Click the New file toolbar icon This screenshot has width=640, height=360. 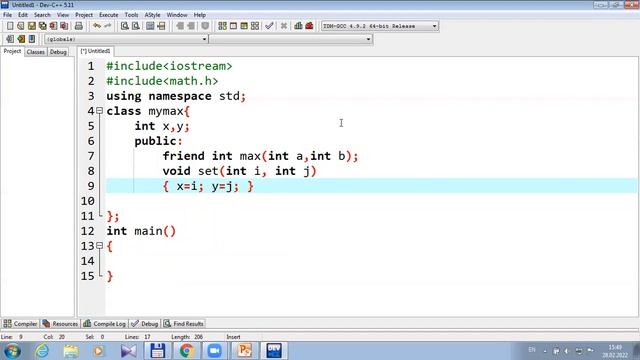[10, 26]
